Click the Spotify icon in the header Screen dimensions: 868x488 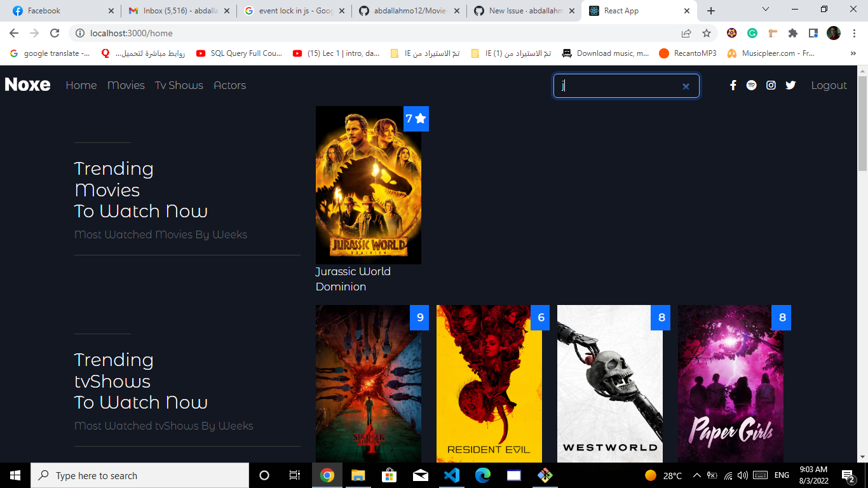(752, 85)
